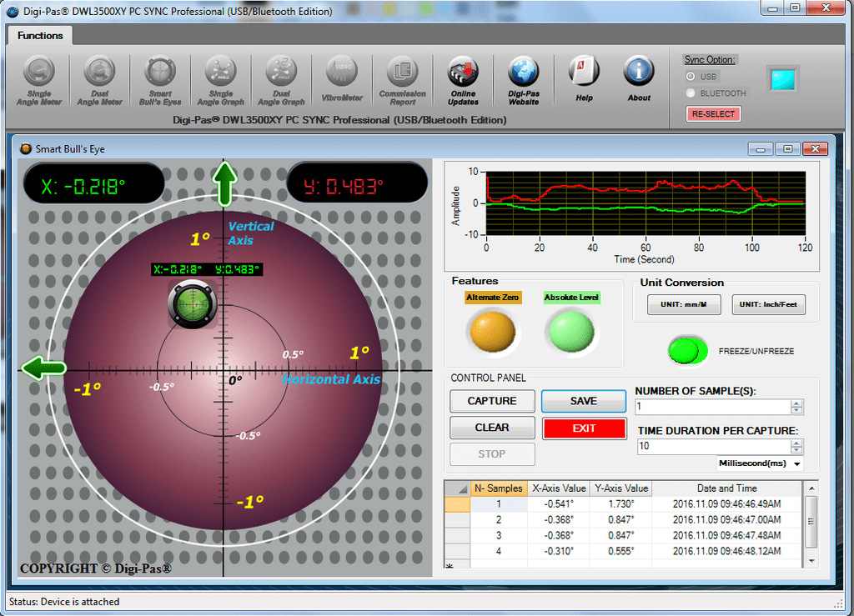Switch to the Functions tab
Image resolution: width=854 pixels, height=616 pixels.
[40, 36]
